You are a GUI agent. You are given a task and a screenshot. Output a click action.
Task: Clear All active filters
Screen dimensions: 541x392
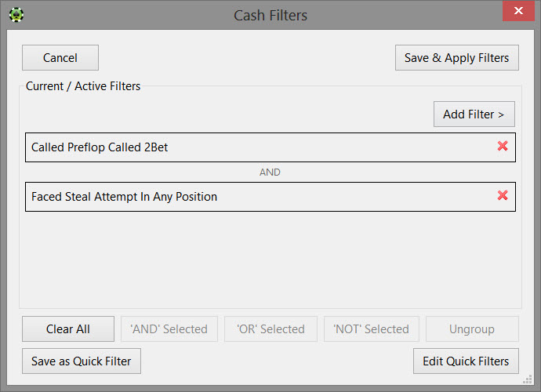68,329
